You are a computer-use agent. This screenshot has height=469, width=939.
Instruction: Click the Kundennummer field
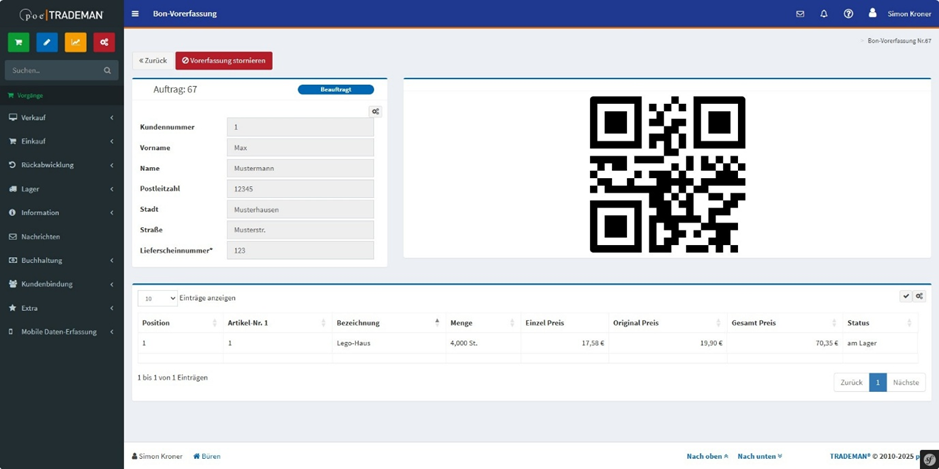click(x=300, y=127)
